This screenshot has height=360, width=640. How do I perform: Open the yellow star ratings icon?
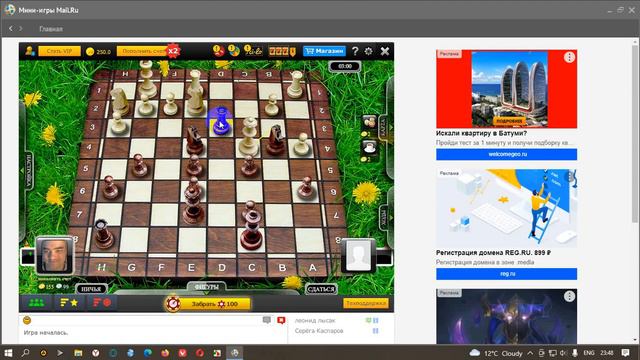coord(69,303)
